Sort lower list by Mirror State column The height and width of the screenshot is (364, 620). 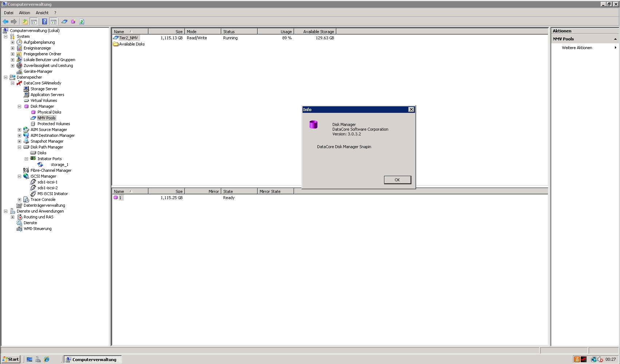276,191
